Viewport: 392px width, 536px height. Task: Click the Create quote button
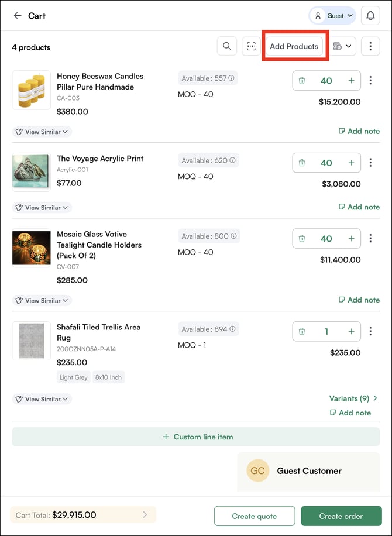tap(255, 516)
